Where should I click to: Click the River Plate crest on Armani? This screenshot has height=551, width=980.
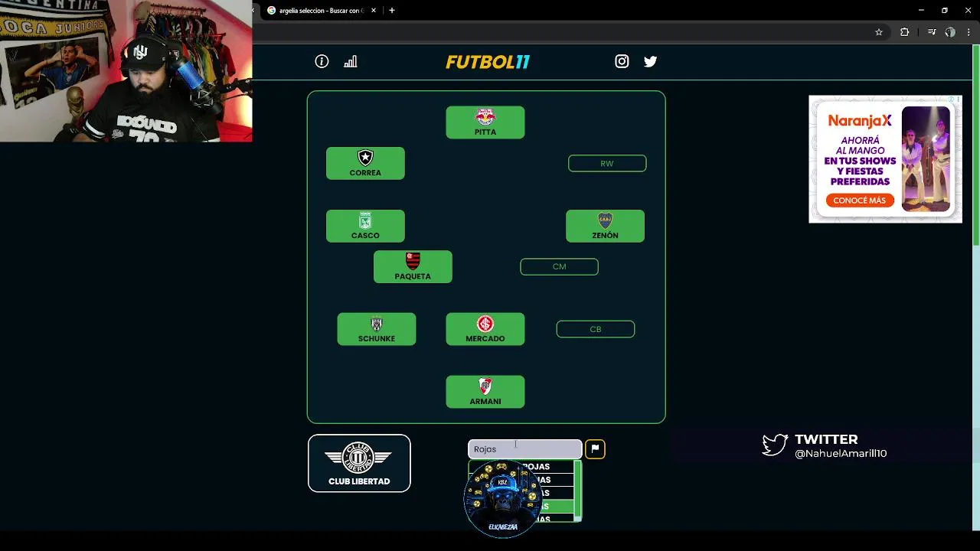[485, 386]
